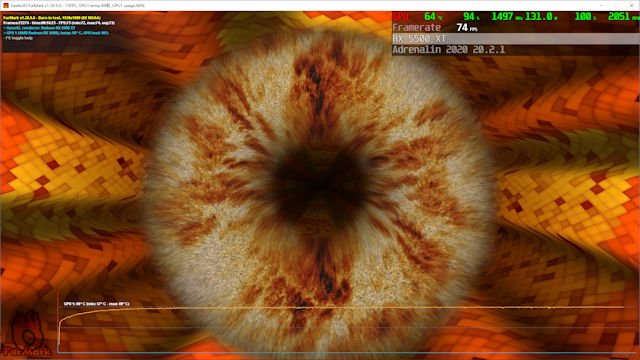Click the red GPU label in the overlay
This screenshot has height=360, width=640.
tap(400, 17)
